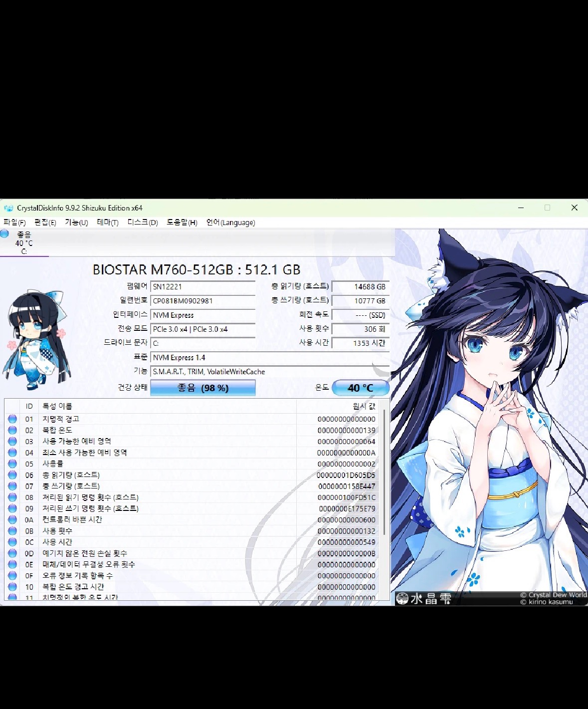
Task: Click the status orb for 오류 정보 기록 항목 수
Action: (x=12, y=576)
